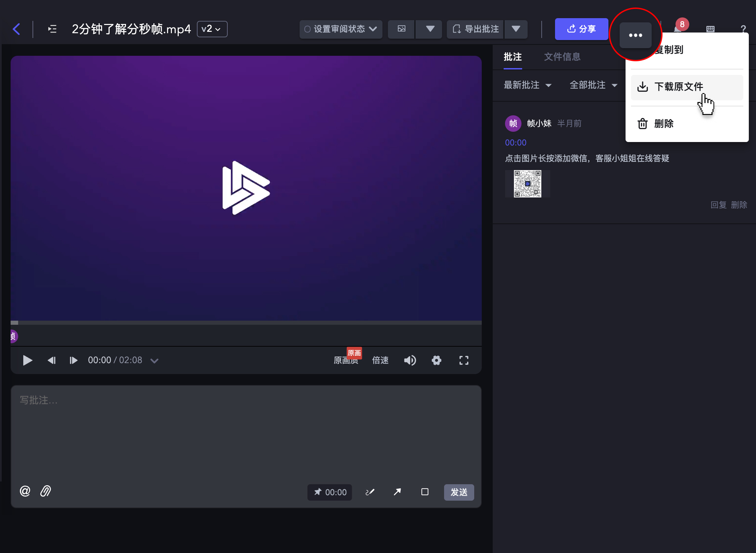
Task: Enter fullscreen video mode
Action: pos(464,360)
